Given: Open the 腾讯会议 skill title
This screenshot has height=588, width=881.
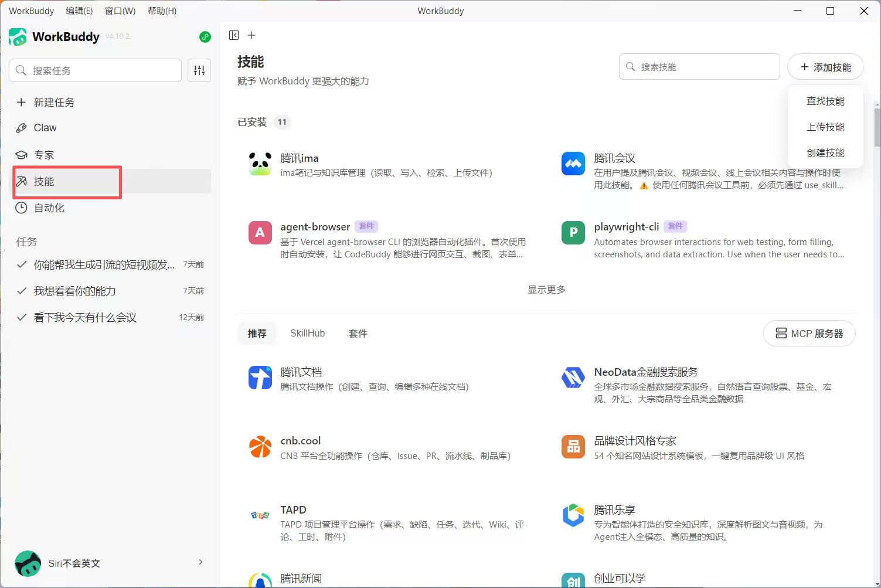Looking at the screenshot, I should coord(614,158).
